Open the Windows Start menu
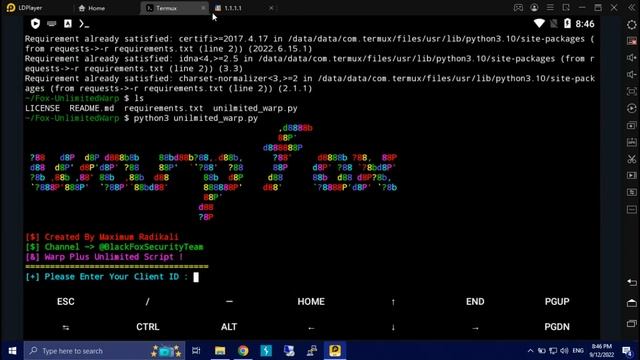The width and height of the screenshot is (640, 360). coord(12,351)
